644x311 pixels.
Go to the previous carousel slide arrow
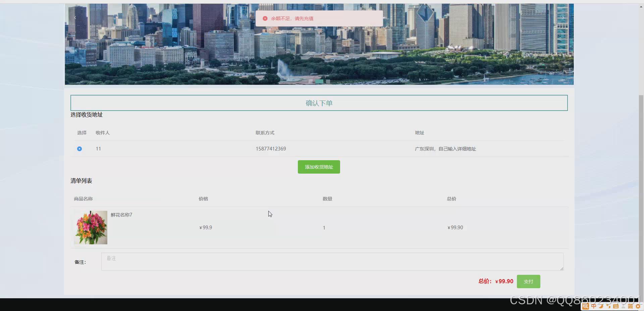point(75,17)
